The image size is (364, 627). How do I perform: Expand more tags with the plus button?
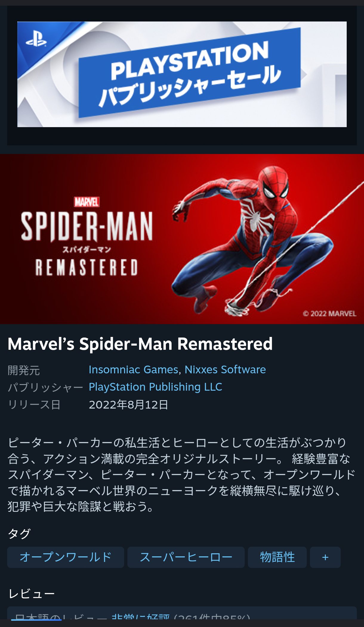325,557
